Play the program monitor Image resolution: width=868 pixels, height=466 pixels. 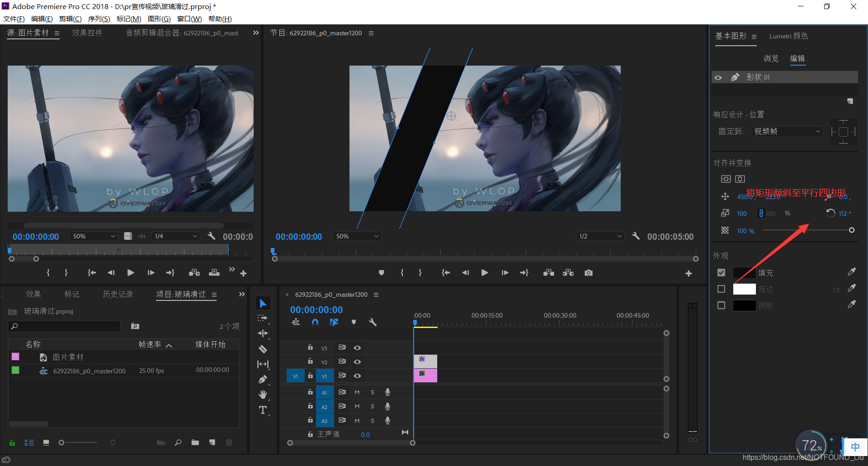pos(485,273)
